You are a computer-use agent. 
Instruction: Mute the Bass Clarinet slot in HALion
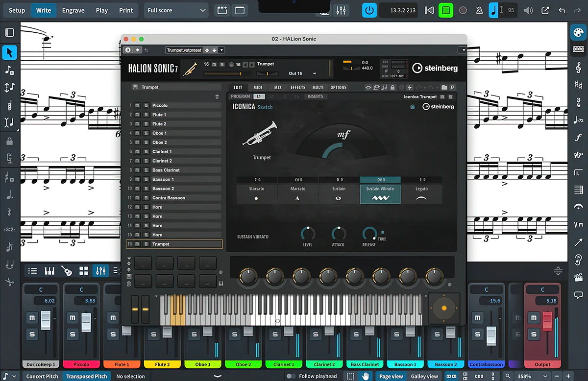(137, 170)
